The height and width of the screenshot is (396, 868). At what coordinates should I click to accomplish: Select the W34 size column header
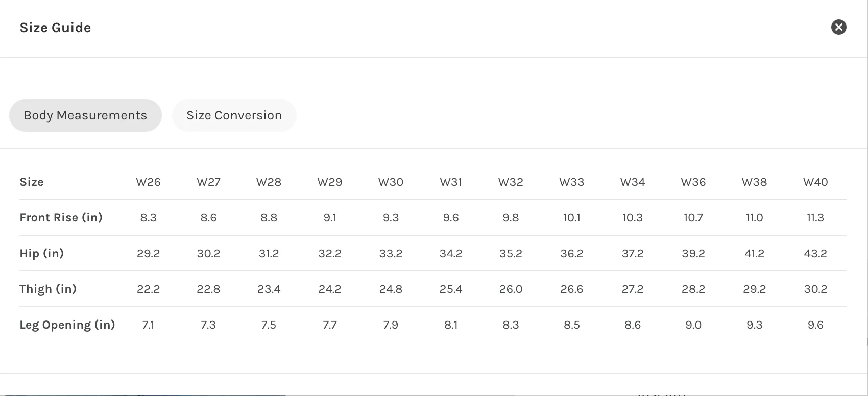tap(632, 182)
